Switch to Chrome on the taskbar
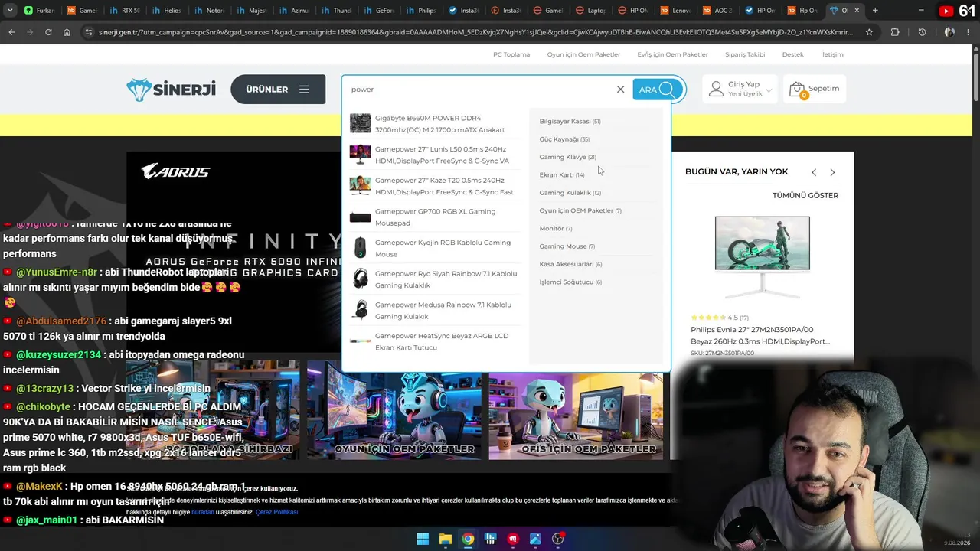Viewport: 980px width, 551px height. coord(468,539)
